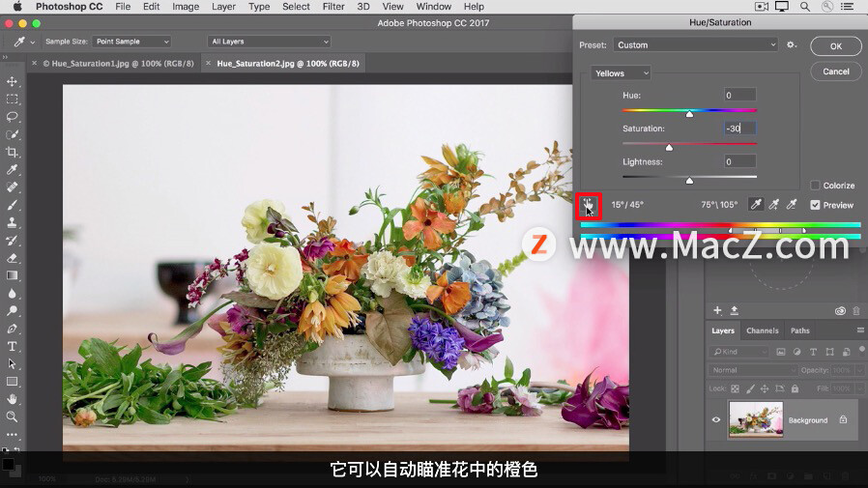This screenshot has height=488, width=868.
Task: Select the Type tool
Action: pyautogui.click(x=12, y=346)
